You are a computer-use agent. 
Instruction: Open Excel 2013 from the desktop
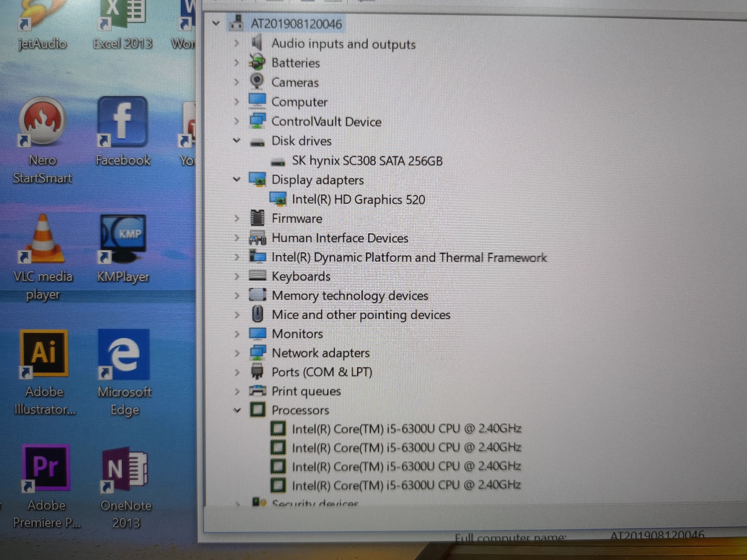coord(122,12)
